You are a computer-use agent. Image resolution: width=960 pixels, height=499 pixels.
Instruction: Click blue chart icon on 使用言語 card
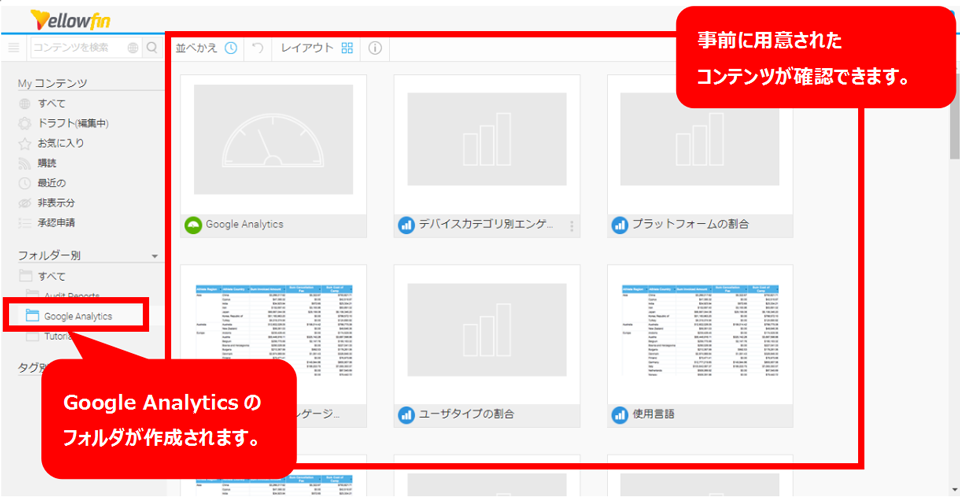[620, 415]
